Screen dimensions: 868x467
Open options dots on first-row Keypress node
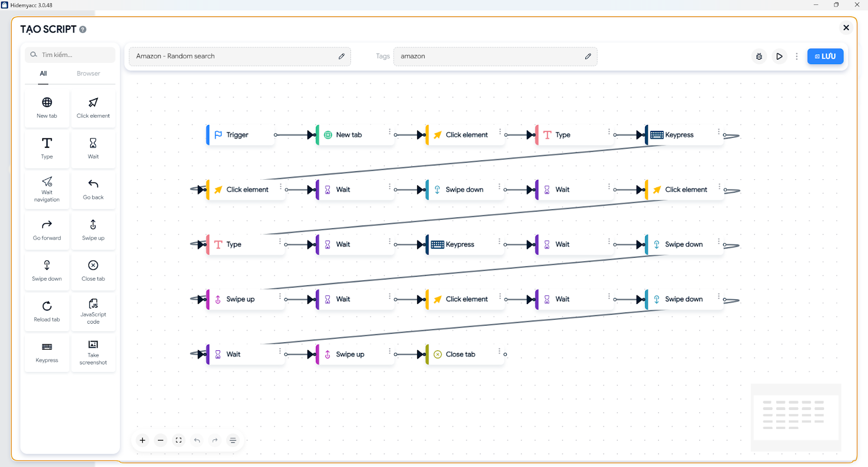click(719, 132)
